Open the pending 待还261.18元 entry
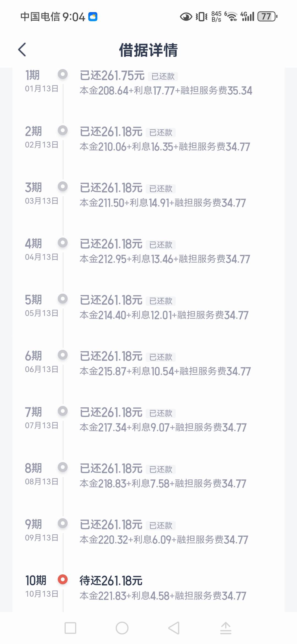297x644 pixels. click(x=111, y=581)
